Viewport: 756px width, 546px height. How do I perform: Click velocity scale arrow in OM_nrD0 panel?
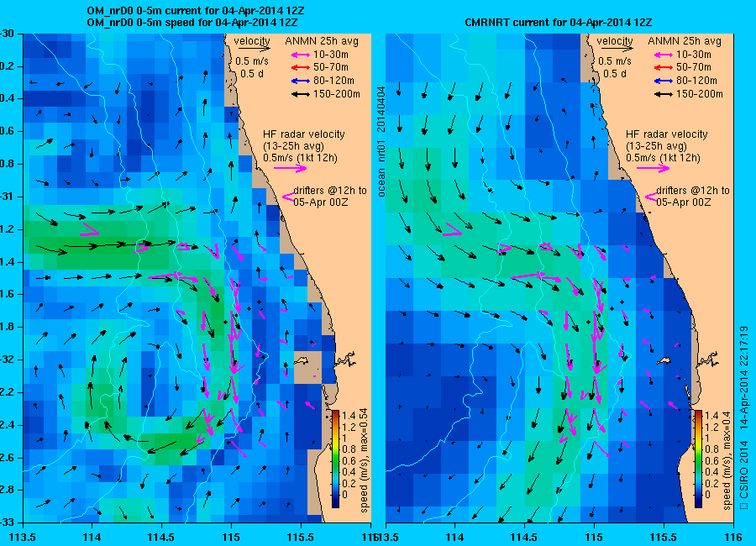pyautogui.click(x=255, y=48)
